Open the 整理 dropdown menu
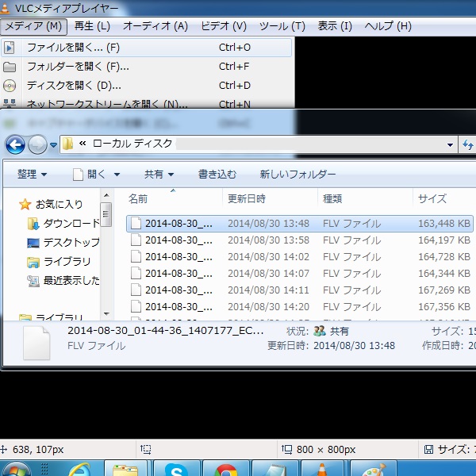 point(33,175)
